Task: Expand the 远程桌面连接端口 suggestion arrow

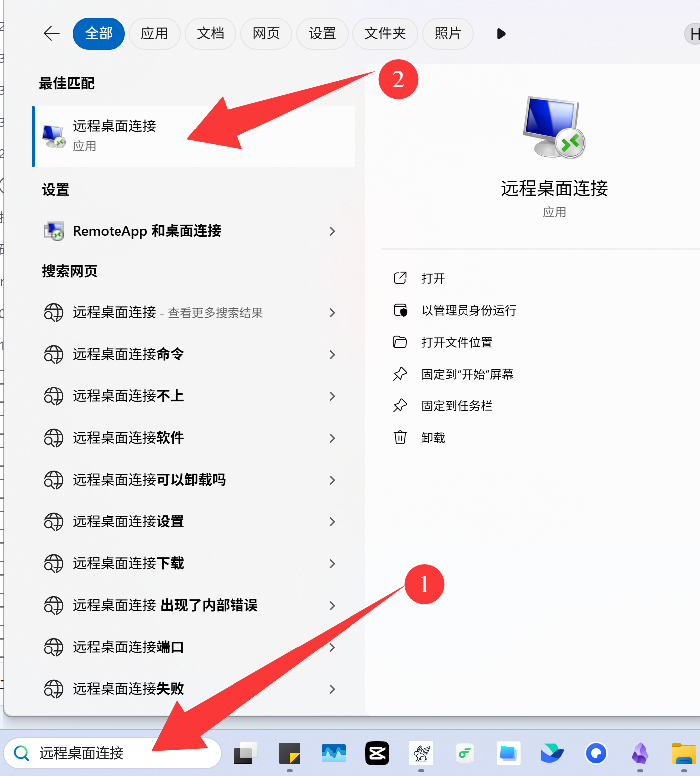Action: tap(332, 647)
